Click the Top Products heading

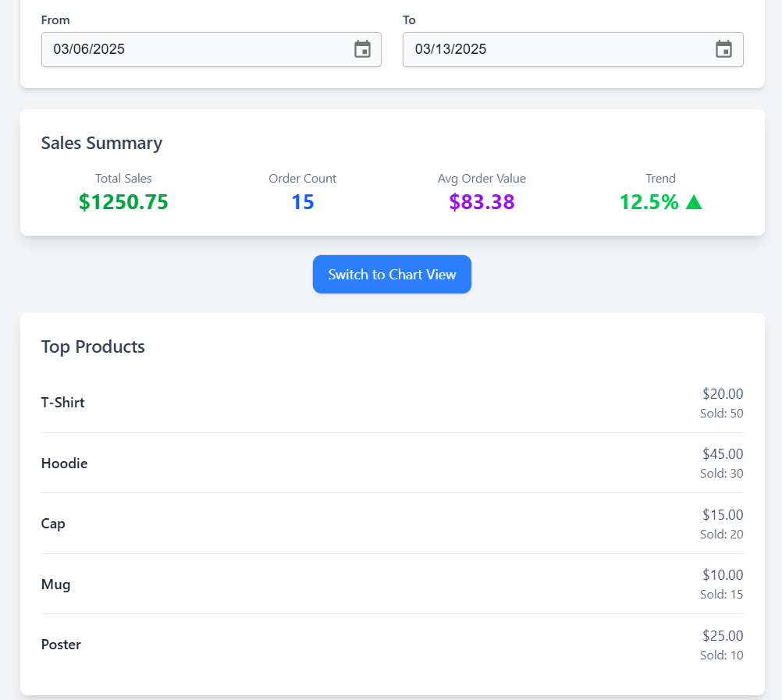point(93,346)
